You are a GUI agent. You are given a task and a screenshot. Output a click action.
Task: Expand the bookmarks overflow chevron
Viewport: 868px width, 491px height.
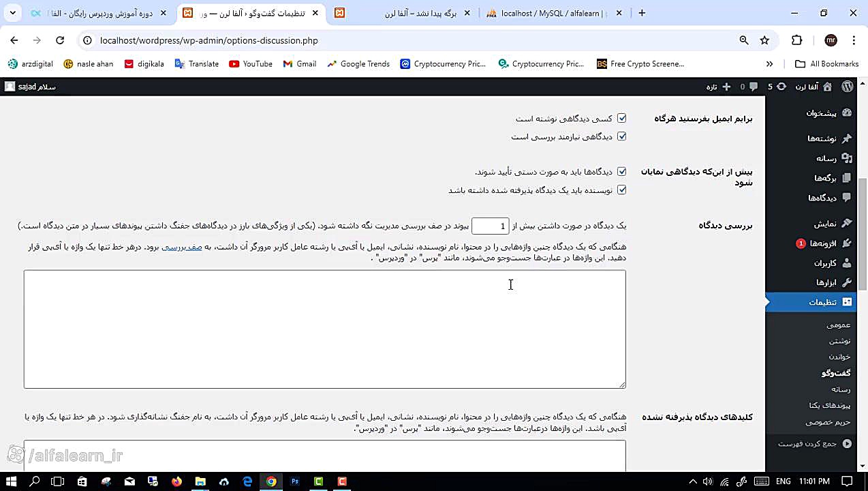[769, 63]
